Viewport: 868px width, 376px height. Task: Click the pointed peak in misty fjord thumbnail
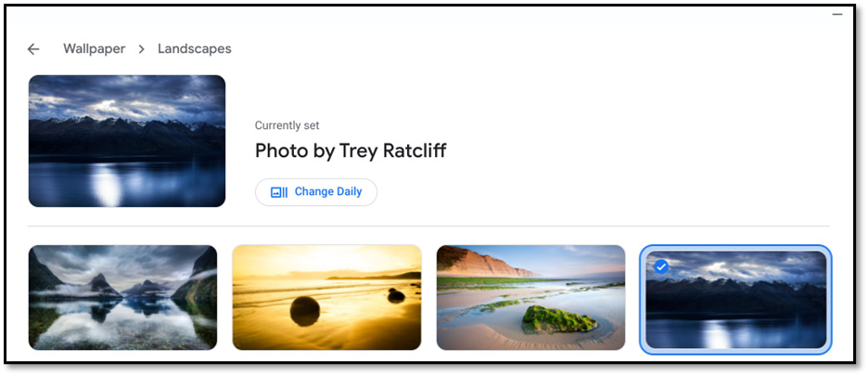[101, 284]
